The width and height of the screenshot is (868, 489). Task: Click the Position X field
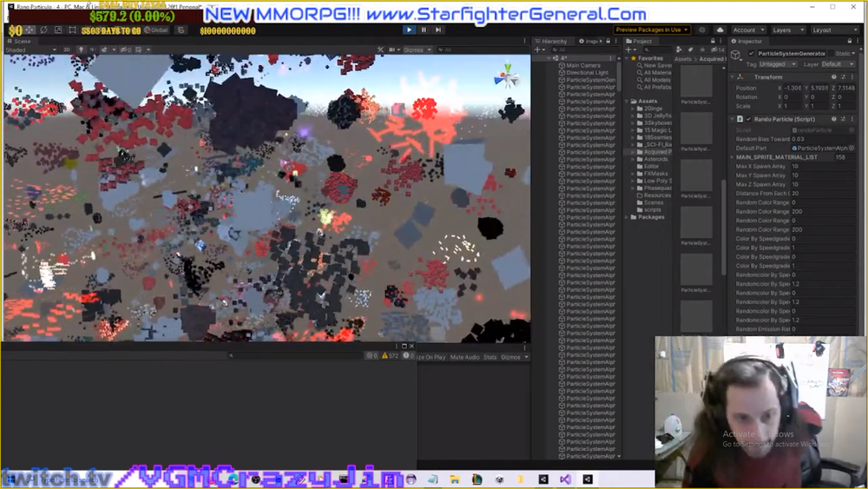793,88
